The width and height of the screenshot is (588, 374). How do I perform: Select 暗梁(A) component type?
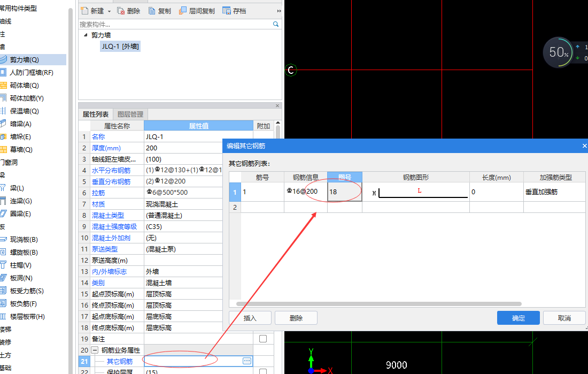(21, 124)
